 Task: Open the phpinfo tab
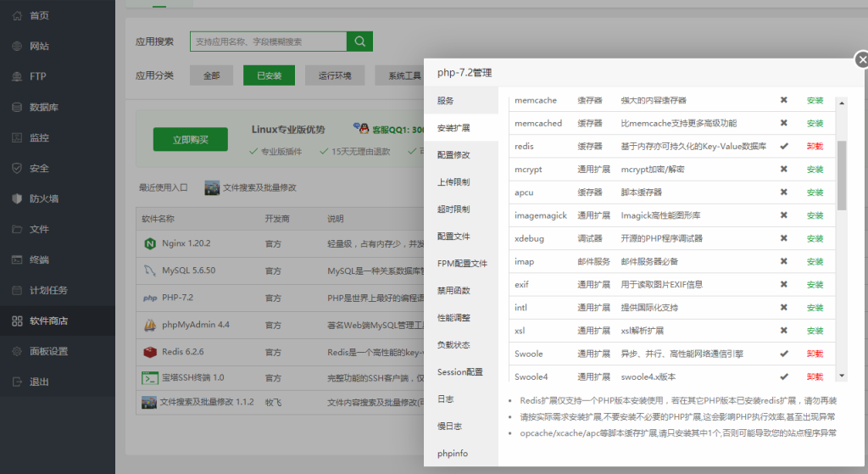coord(453,454)
